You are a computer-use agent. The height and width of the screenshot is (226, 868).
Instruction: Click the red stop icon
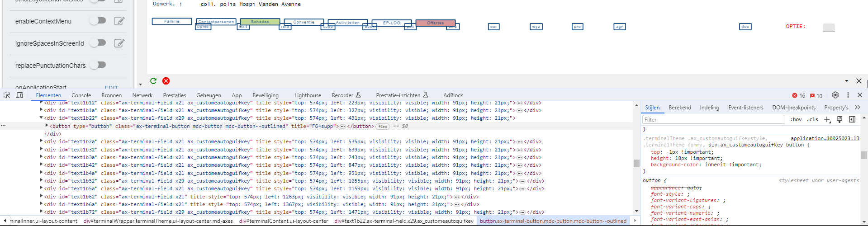click(166, 81)
